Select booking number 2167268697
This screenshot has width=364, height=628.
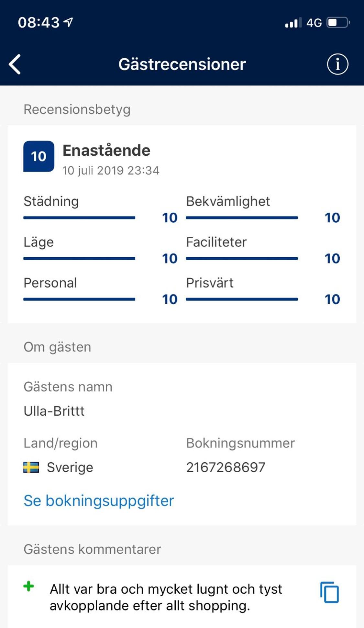tap(226, 467)
